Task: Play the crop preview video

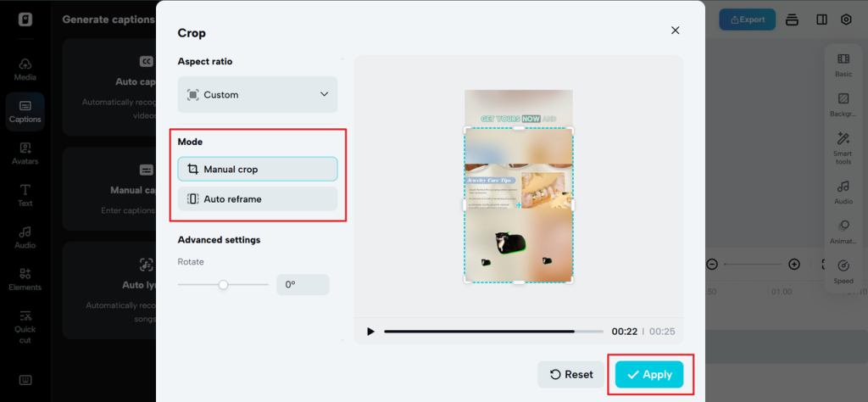Action: click(x=370, y=332)
